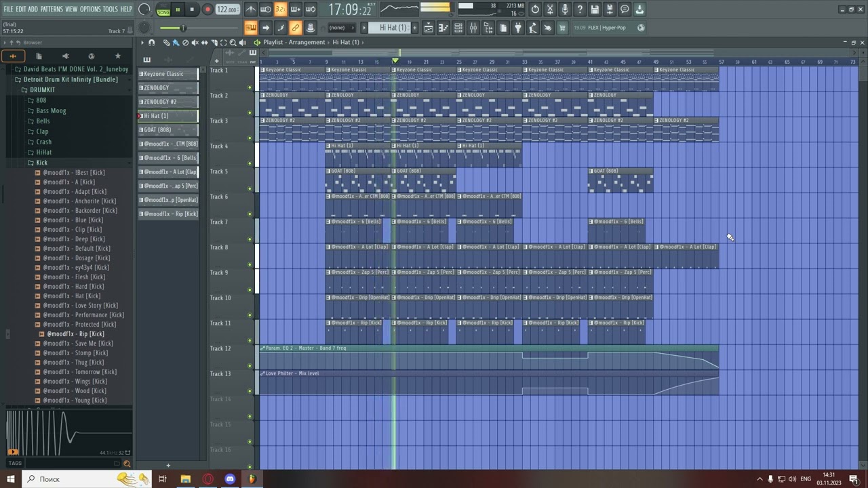Viewport: 868px width, 488px height.
Task: Open the OPTIONS menu
Action: [90, 9]
